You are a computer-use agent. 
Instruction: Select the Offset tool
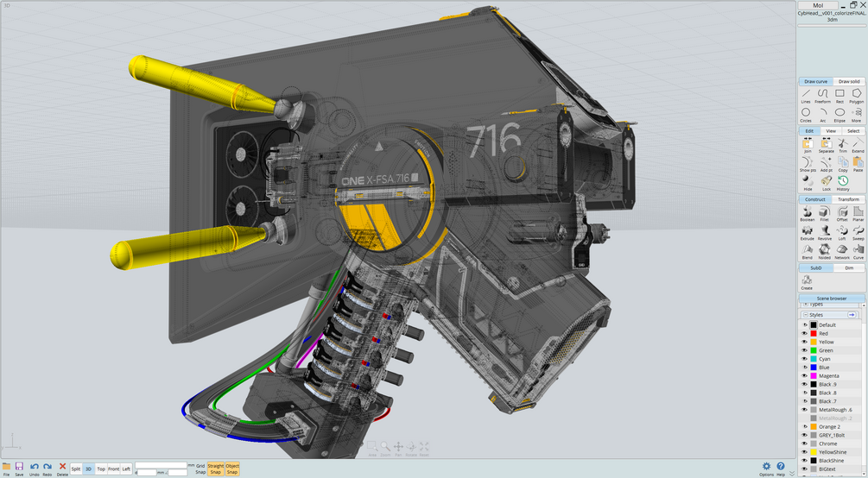(842, 214)
